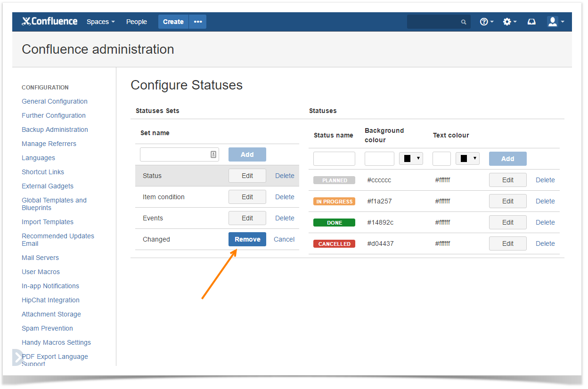Cancel removal of the Changed set

click(284, 239)
